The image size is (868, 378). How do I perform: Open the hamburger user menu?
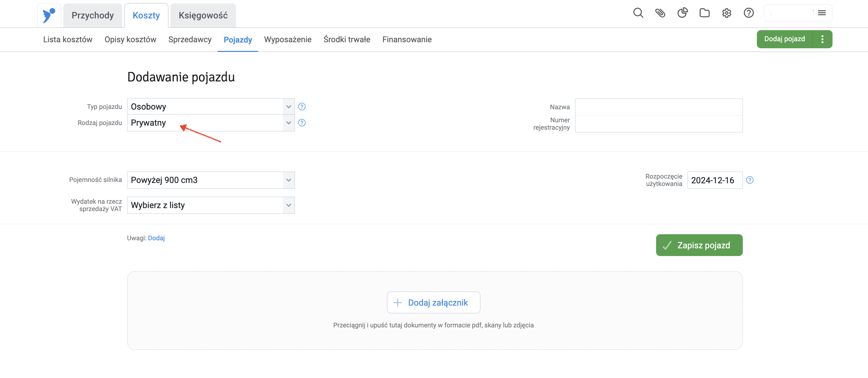tap(821, 13)
